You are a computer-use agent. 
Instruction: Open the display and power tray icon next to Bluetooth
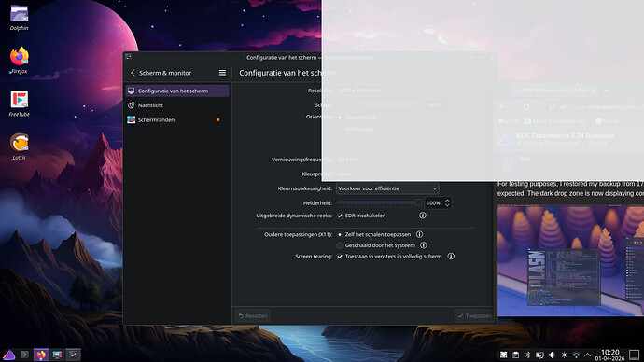[539, 355]
